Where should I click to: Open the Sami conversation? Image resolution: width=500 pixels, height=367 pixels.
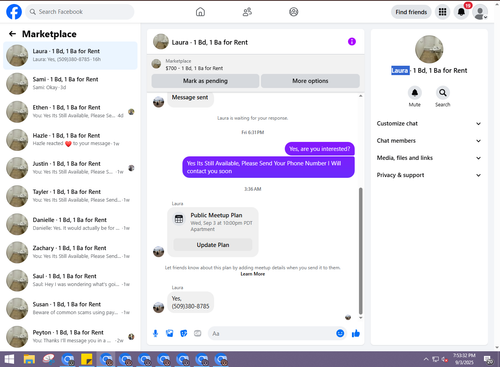[70, 83]
